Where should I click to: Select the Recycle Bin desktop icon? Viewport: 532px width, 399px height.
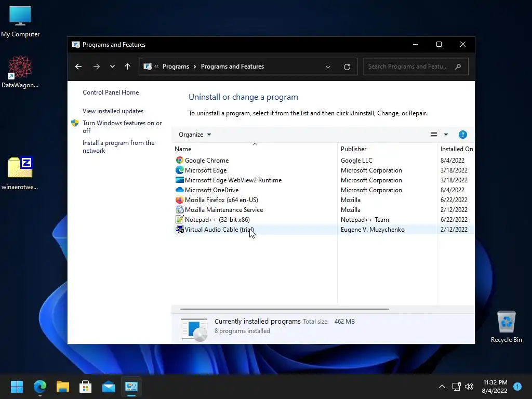pyautogui.click(x=506, y=327)
